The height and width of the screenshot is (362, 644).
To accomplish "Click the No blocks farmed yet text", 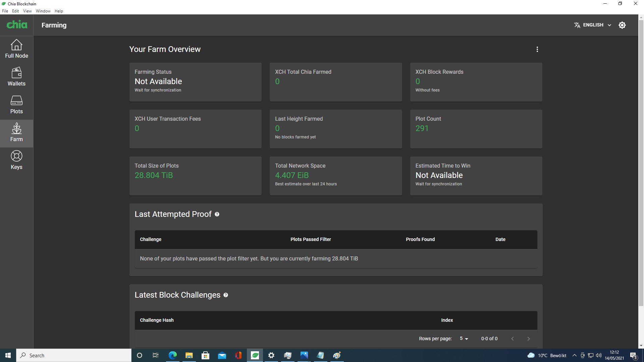I will click(x=295, y=137).
